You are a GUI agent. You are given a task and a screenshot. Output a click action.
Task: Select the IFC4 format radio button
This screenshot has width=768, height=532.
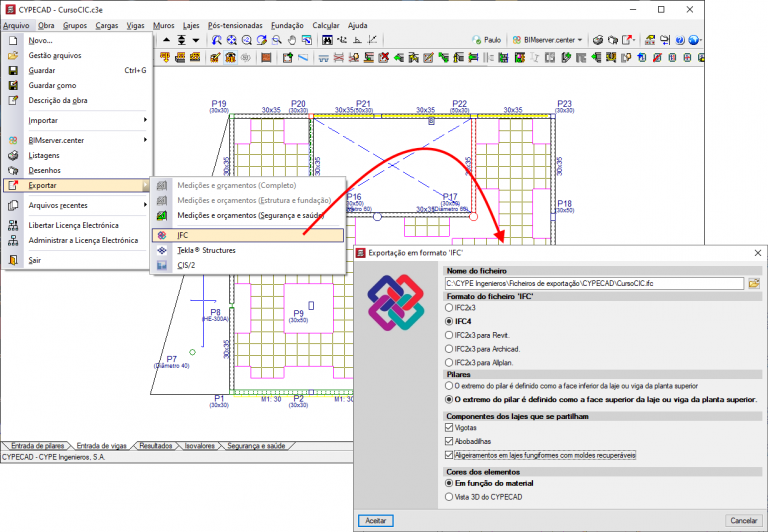pos(449,321)
